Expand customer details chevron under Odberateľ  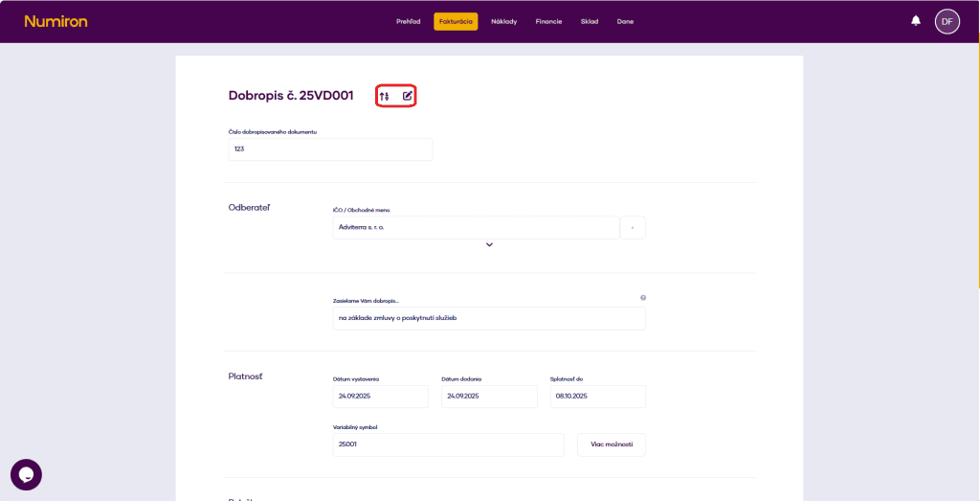tap(489, 245)
